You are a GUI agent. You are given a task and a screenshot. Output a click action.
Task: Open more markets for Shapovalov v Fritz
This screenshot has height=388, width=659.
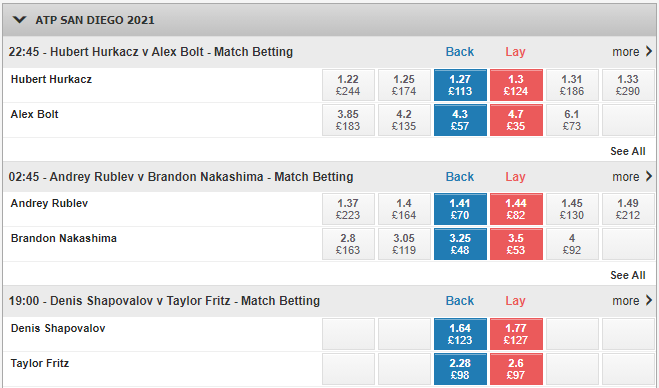tap(632, 301)
